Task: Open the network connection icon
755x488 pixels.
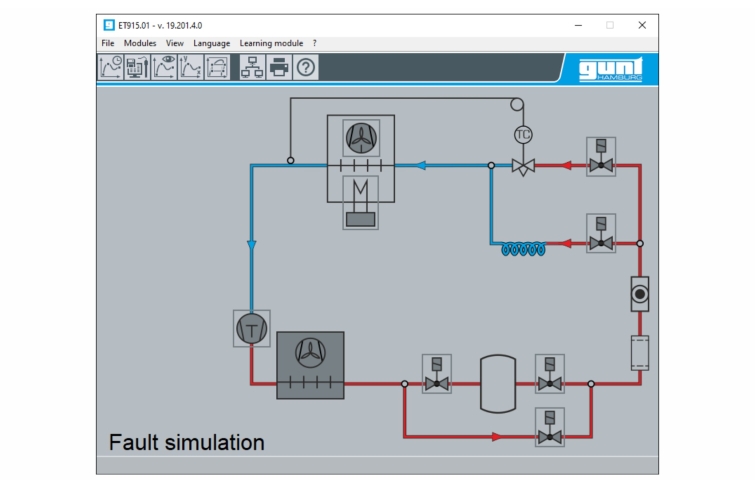Action: (252, 67)
